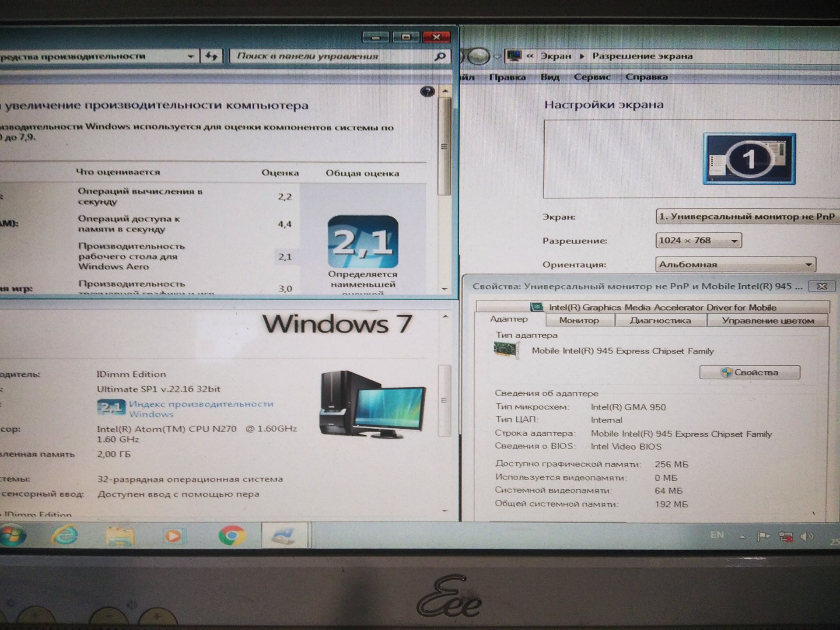The width and height of the screenshot is (840, 630).
Task: Click the 2,1 performance index badge
Action: pyautogui.click(x=363, y=241)
